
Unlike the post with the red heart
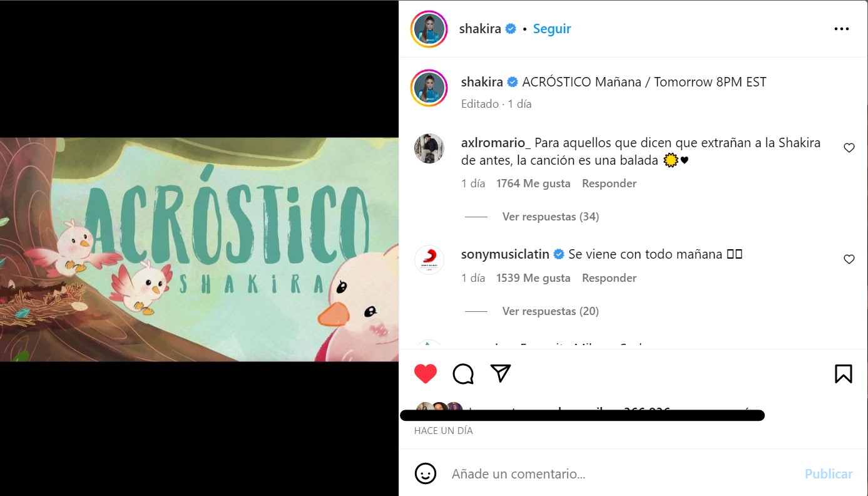426,374
